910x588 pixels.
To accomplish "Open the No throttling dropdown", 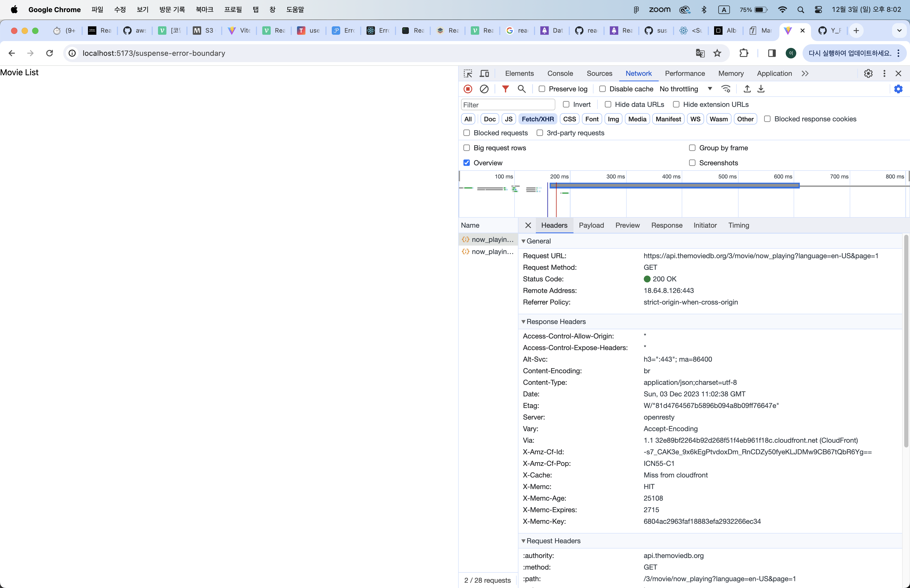I will click(x=686, y=89).
